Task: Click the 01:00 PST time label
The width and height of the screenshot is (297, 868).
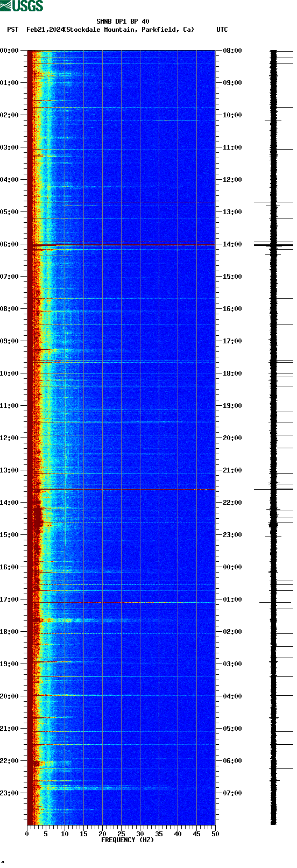Action: (x=10, y=83)
